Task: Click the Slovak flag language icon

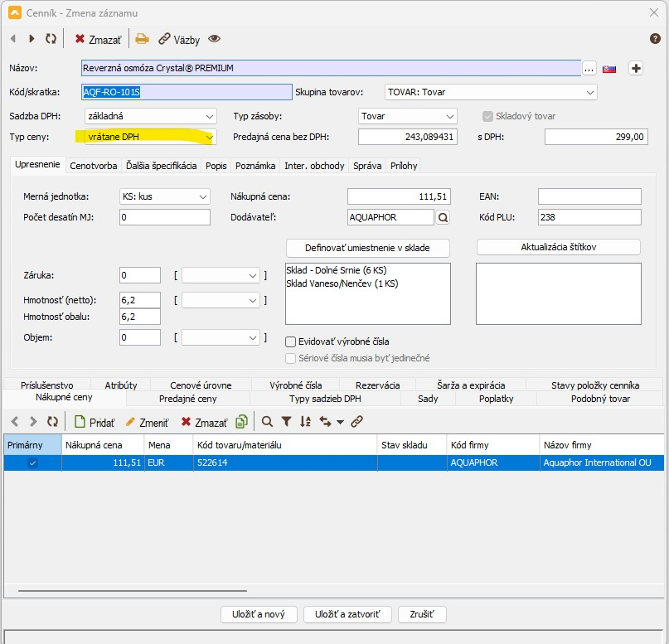Action: (x=609, y=69)
